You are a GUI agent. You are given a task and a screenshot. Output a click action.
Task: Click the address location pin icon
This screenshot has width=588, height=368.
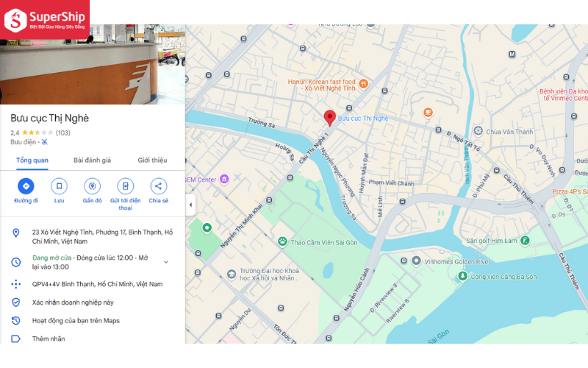click(15, 233)
